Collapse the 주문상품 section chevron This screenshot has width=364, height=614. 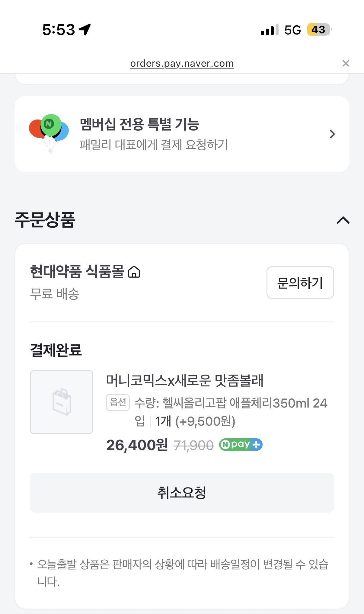pos(343,220)
